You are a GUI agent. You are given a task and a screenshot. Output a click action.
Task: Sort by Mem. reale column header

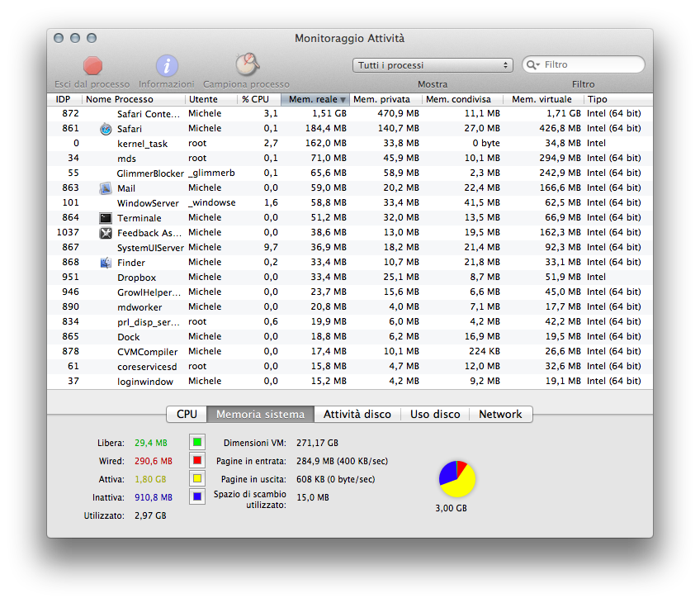coord(315,99)
